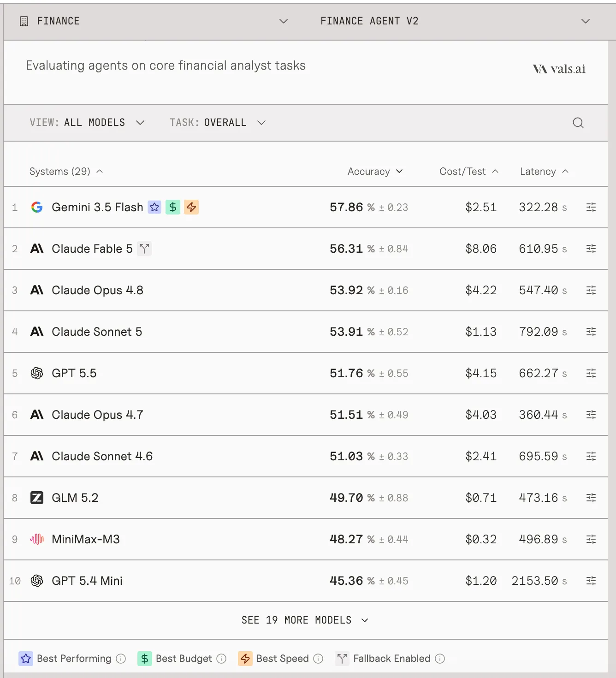Click the $8.06 cost value

[481, 249]
